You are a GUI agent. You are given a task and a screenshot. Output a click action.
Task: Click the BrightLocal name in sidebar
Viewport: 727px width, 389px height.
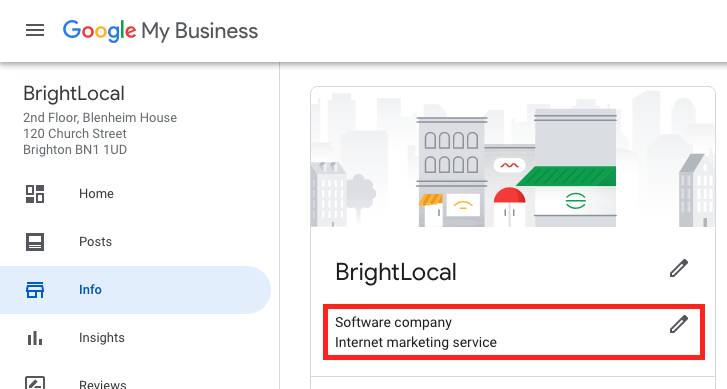point(74,94)
